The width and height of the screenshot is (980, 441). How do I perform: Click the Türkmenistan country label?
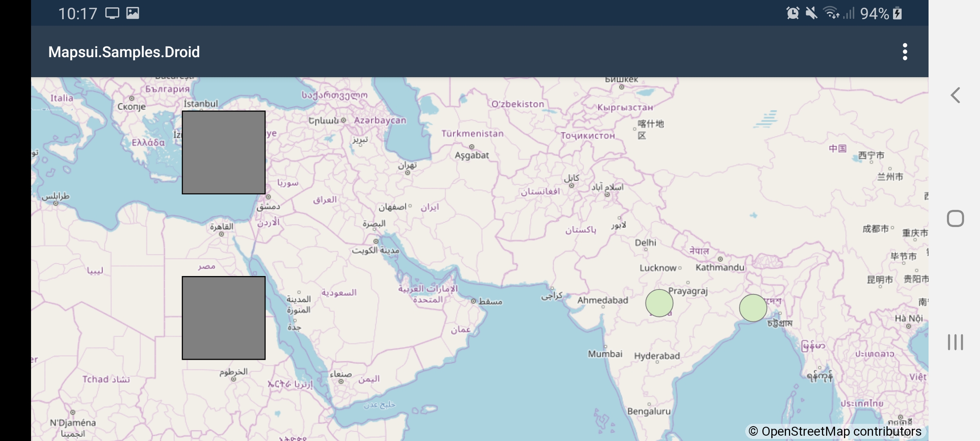[472, 134]
